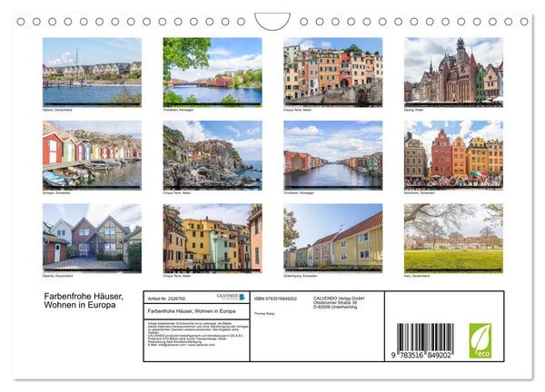Click the 'Stockholm, Schweden' caption
The image size is (545, 392).
(419, 193)
